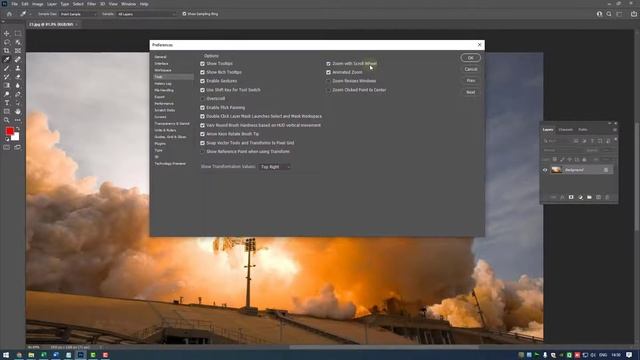Toggle Enable Gestures checkbox
Viewport: 640px width, 360px height.
(202, 81)
